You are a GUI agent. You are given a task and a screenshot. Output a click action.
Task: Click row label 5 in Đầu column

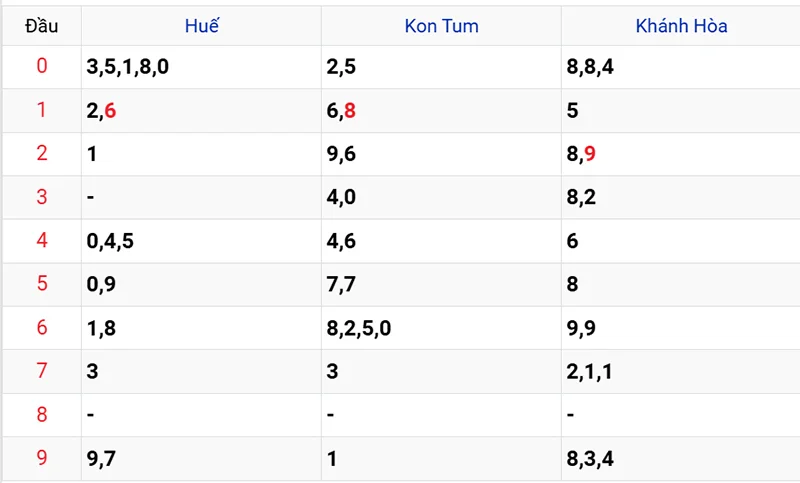point(41,284)
